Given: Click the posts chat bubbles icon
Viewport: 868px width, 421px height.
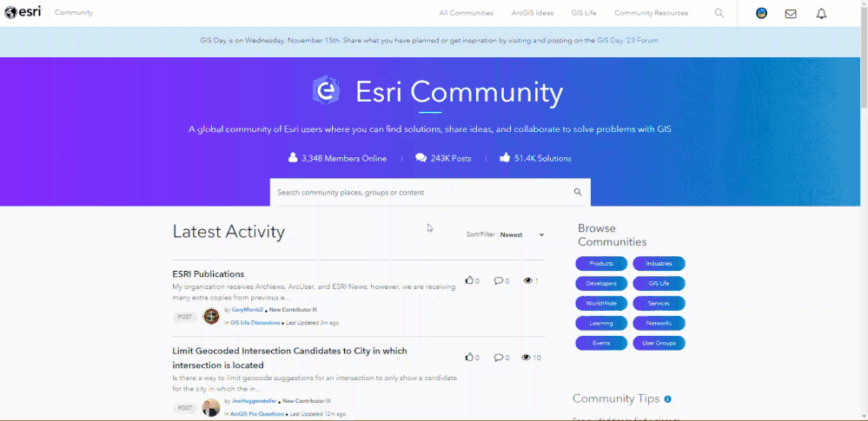Looking at the screenshot, I should pos(421,158).
